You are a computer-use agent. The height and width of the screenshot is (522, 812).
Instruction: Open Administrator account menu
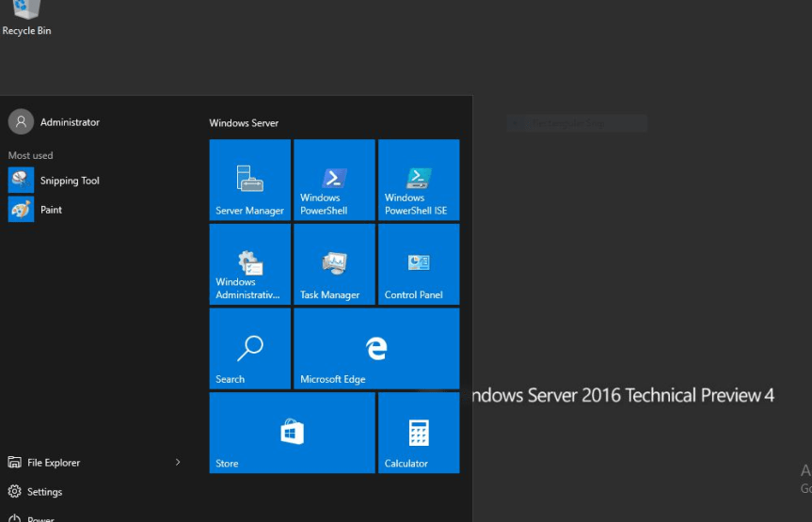coord(70,122)
